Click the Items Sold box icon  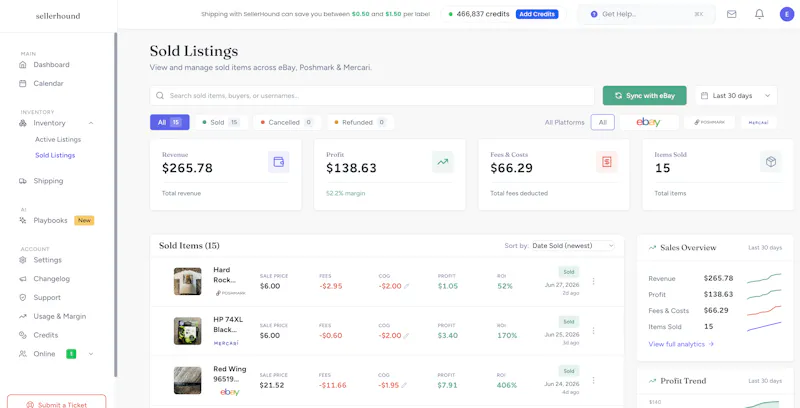(770, 162)
